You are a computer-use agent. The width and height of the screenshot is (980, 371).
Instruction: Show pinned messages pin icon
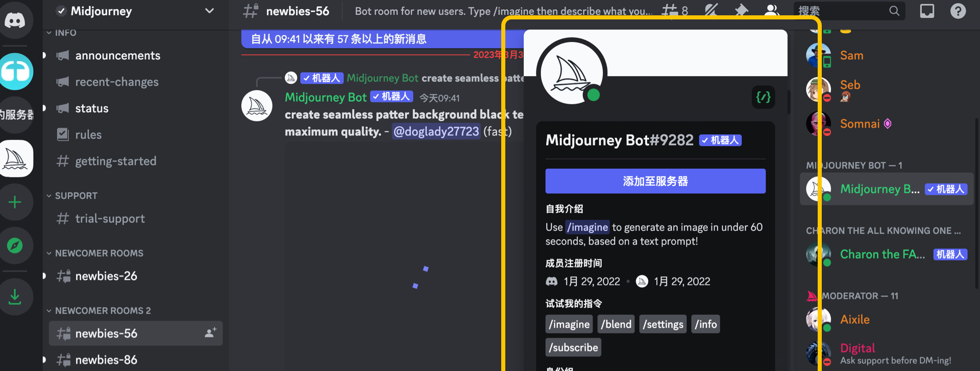[x=741, y=10]
